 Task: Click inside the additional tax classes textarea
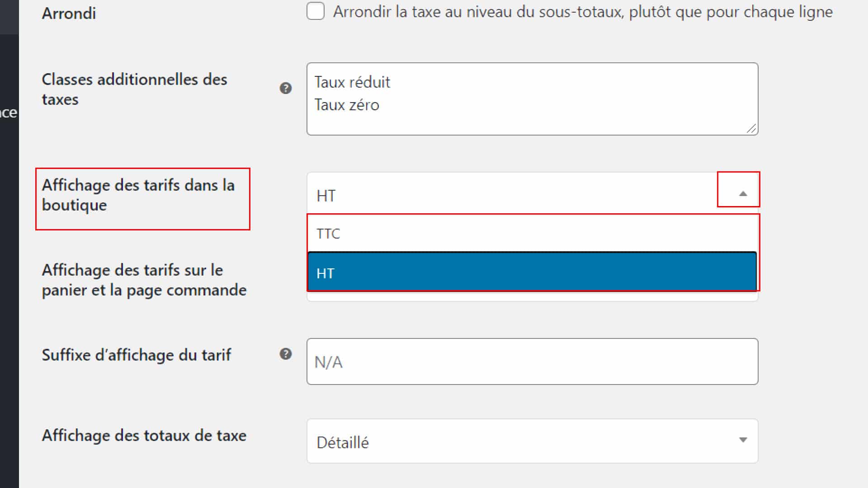pyautogui.click(x=532, y=99)
